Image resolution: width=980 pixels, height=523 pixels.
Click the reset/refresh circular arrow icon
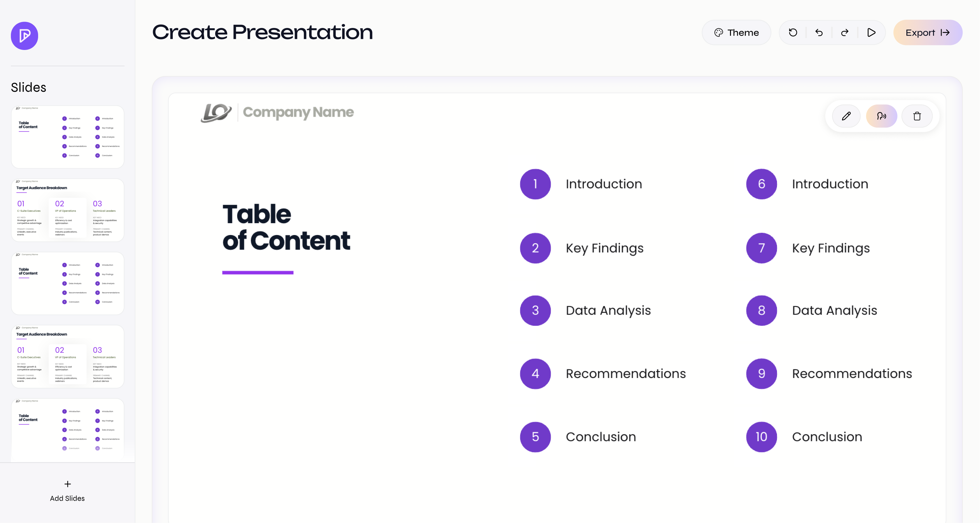point(793,33)
